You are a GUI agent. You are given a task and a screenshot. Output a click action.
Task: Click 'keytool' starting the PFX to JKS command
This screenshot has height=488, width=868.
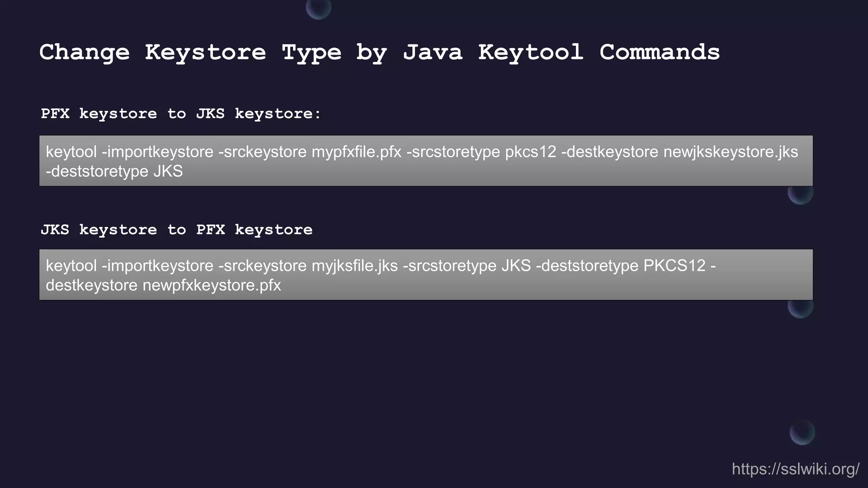coord(71,152)
